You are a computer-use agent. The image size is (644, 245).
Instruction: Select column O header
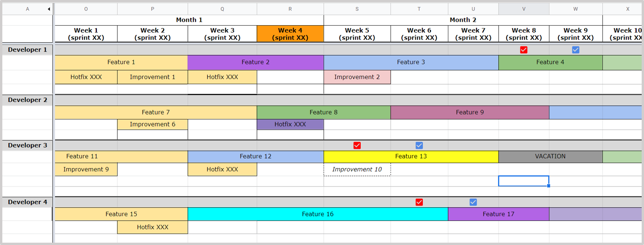coord(86,9)
